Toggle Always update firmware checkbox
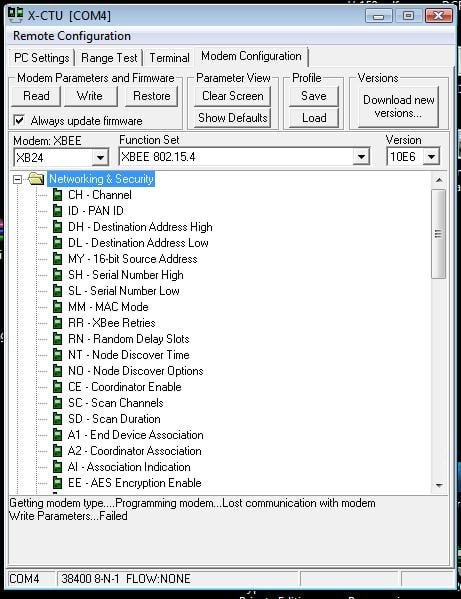 (x=19, y=120)
